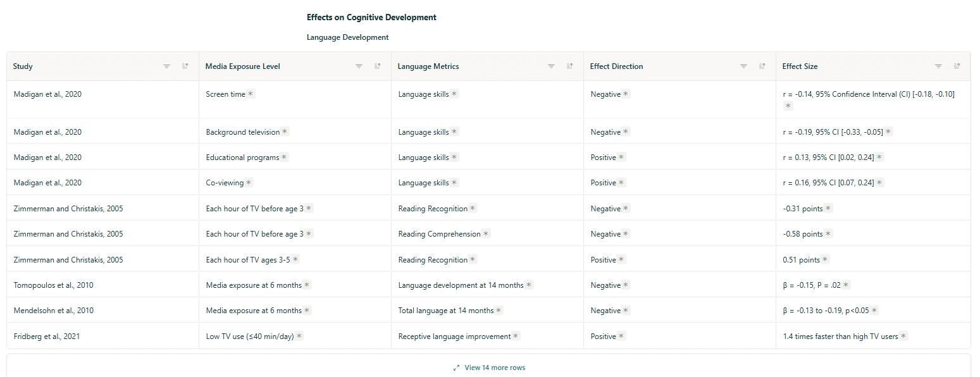Open citation marker next to Screen time
This screenshot has width=980, height=377.
251,94
